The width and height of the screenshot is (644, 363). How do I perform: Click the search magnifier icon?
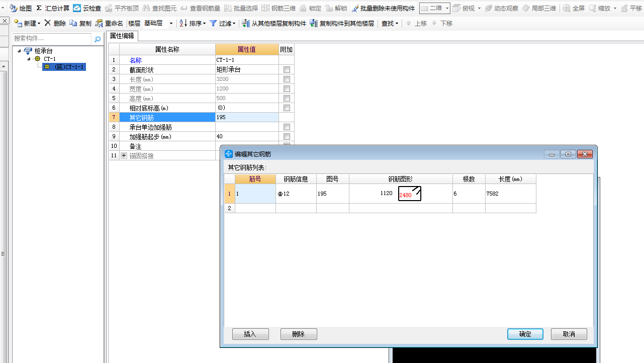(x=98, y=39)
